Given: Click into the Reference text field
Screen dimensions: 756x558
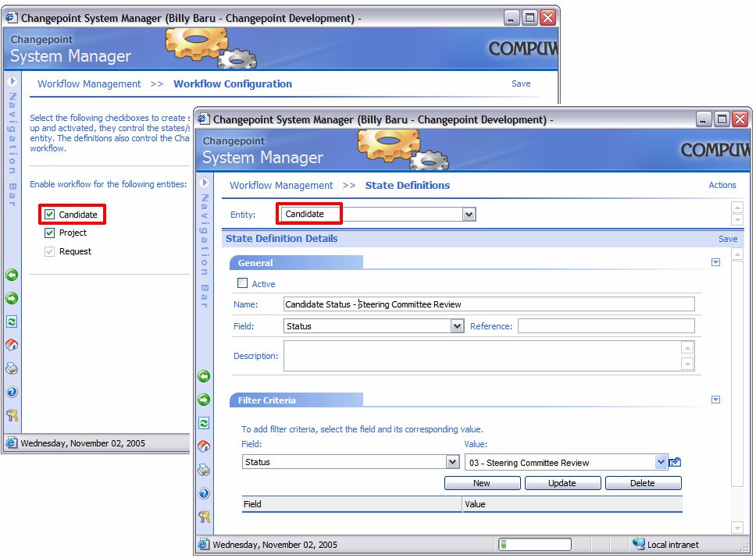Looking at the screenshot, I should [x=605, y=326].
